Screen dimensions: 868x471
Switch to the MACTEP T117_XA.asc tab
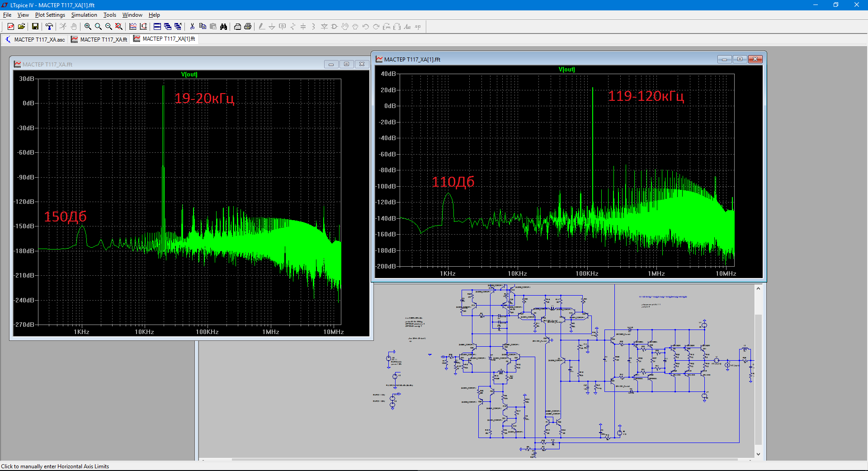(35, 39)
